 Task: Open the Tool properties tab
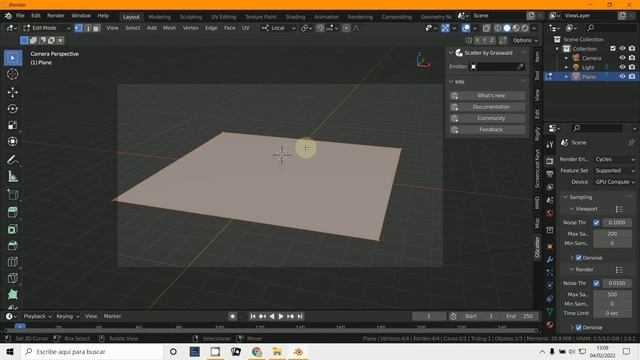tap(550, 145)
